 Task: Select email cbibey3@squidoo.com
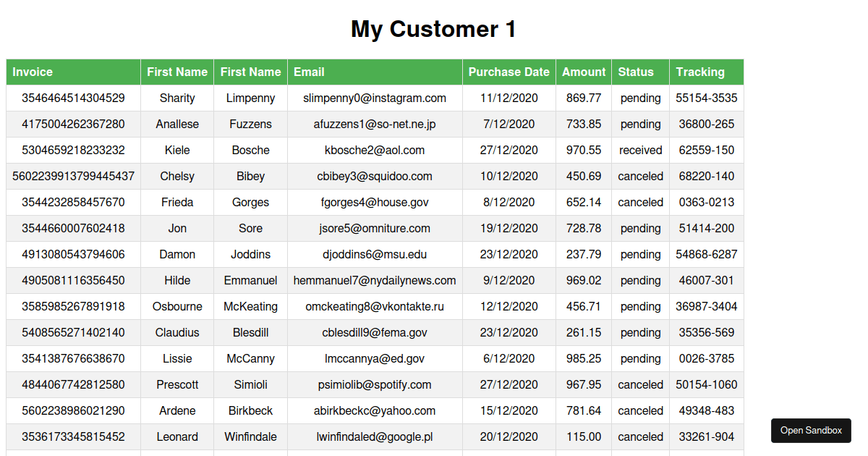(375, 177)
